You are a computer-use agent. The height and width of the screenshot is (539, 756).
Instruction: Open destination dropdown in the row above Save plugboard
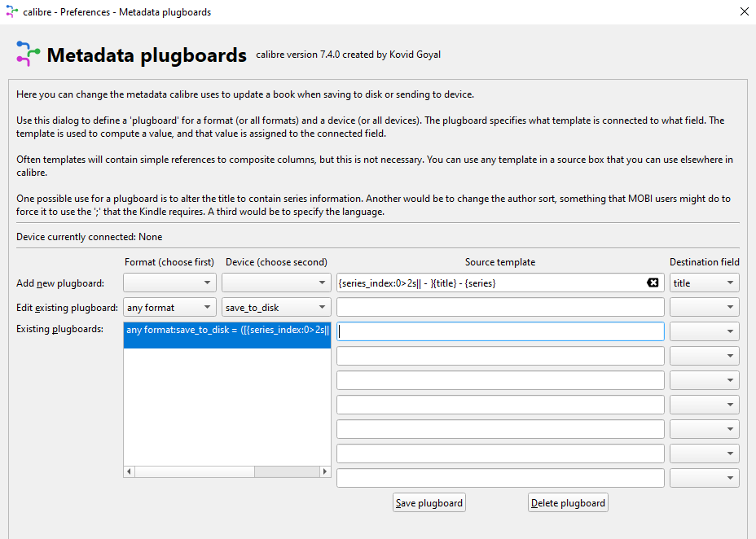click(x=704, y=478)
